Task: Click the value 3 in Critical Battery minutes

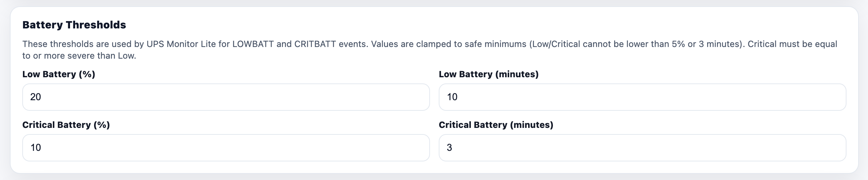Action: 449,148
